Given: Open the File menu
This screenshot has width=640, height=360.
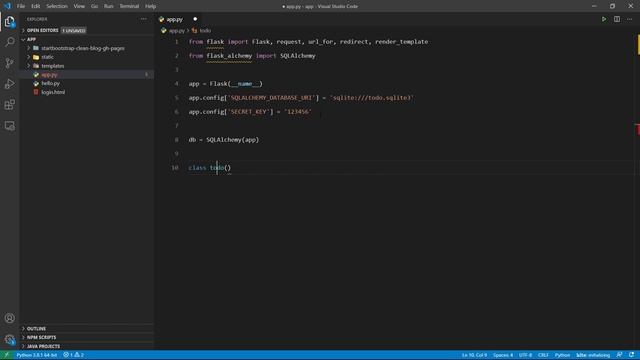Looking at the screenshot, I should (x=21, y=6).
